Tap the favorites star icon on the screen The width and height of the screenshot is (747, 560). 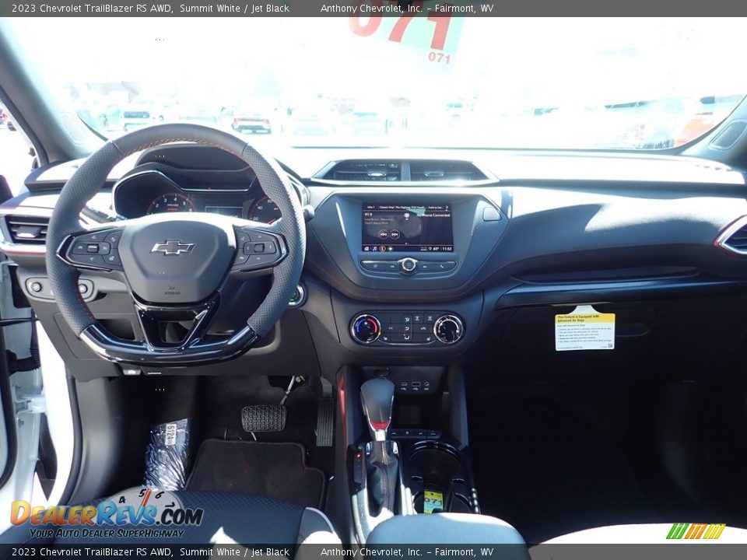click(391, 248)
